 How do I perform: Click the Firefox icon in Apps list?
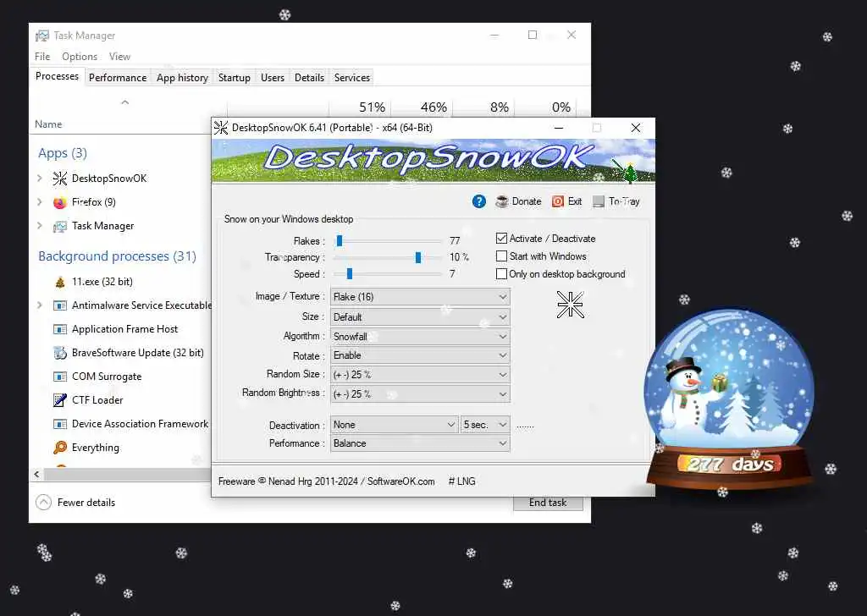60,202
